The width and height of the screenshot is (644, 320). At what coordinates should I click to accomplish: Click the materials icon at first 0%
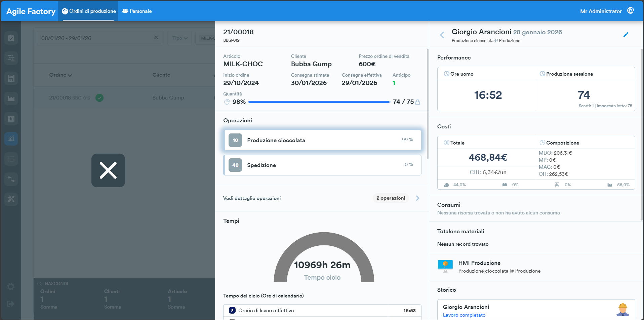click(x=505, y=185)
